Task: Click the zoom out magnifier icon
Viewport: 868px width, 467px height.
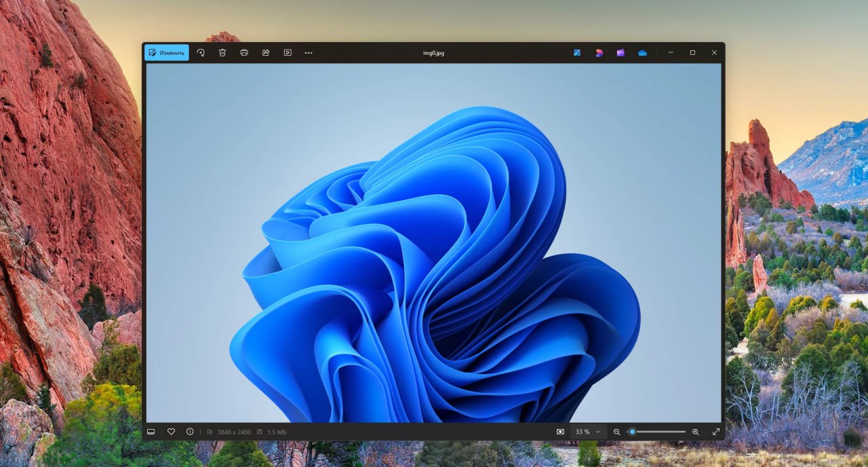Action: (616, 432)
